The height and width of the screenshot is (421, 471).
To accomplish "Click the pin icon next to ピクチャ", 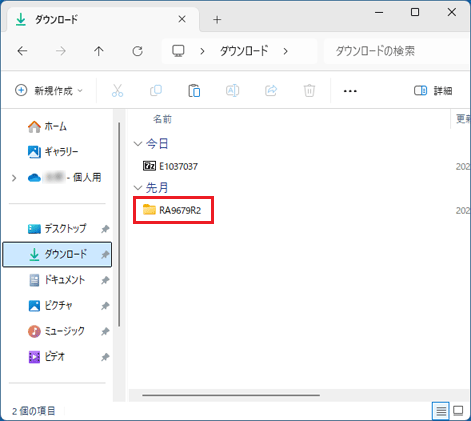I will tap(105, 306).
